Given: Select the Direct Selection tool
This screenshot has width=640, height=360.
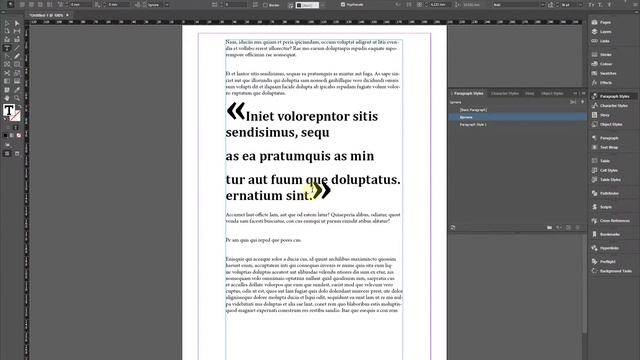Looking at the screenshot, I should click(x=17, y=23).
